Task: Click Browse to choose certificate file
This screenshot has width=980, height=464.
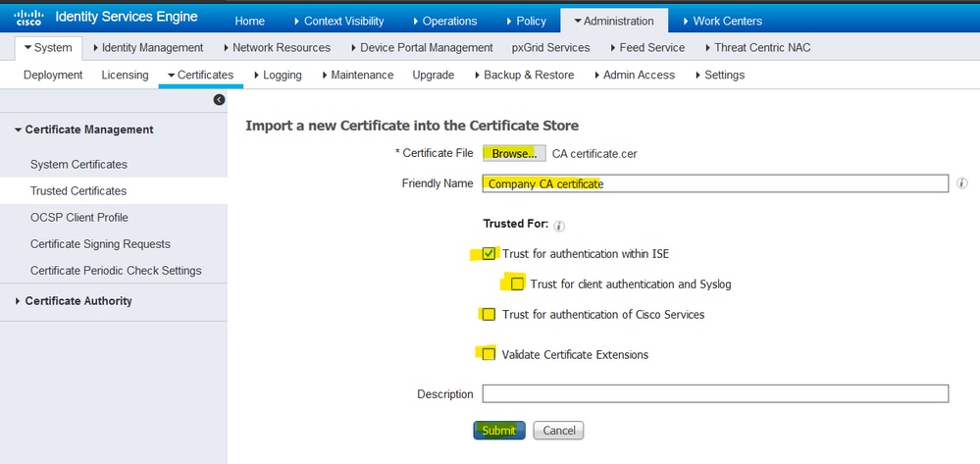Action: click(x=514, y=153)
